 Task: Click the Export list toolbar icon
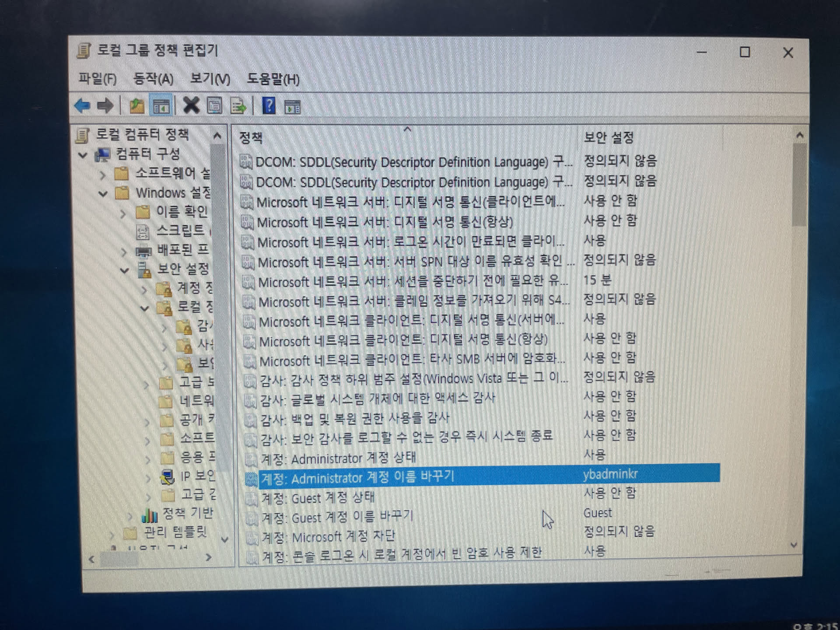click(238, 107)
